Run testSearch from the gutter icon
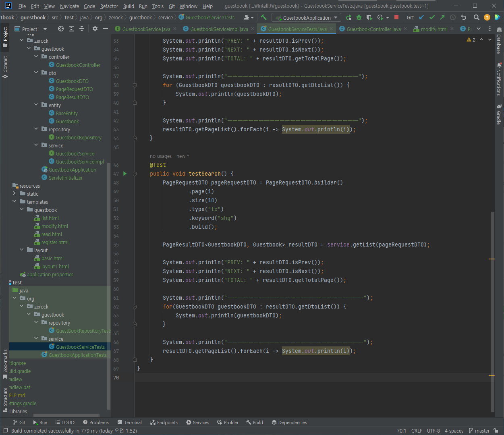Image resolution: width=504 pixels, height=435 pixels. [125, 174]
